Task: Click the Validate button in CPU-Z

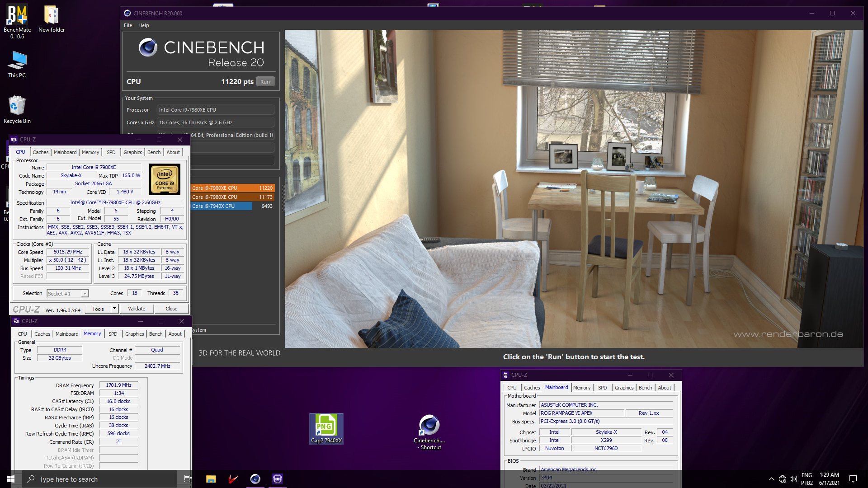Action: [137, 309]
